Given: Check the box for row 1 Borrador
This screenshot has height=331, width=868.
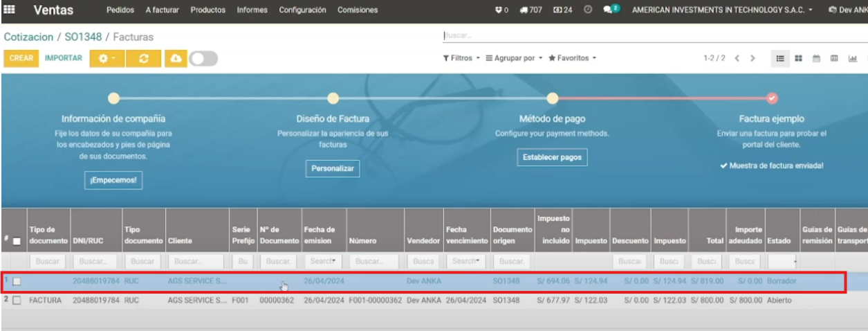Looking at the screenshot, I should (x=17, y=282).
